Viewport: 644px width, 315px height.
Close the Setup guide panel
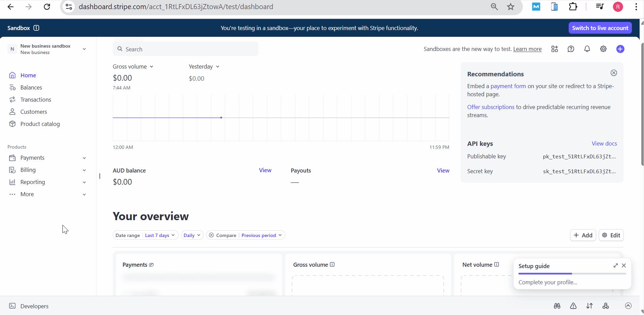[x=624, y=266]
